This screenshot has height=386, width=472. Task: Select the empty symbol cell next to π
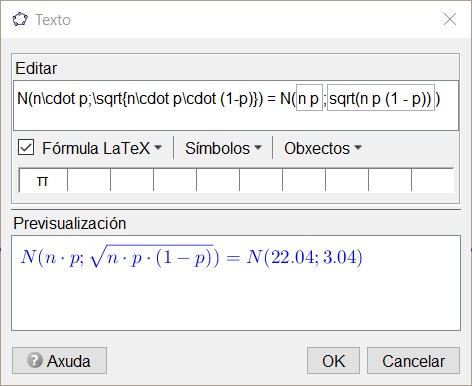point(89,180)
